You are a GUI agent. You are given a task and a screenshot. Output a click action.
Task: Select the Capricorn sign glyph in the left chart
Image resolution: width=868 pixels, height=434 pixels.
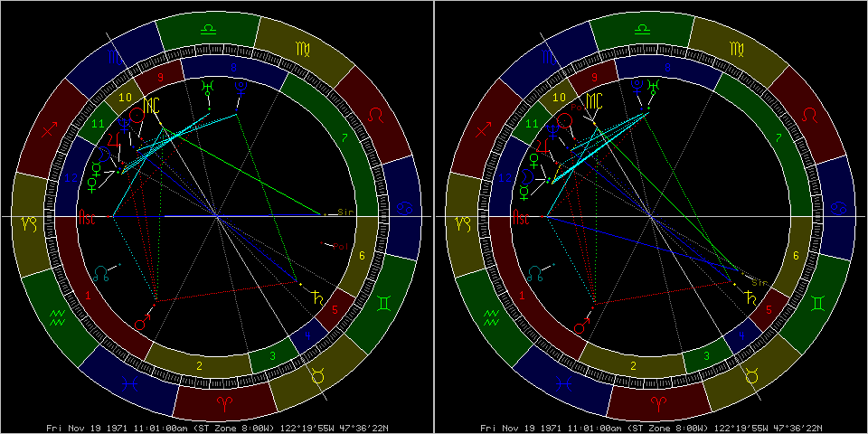pos(27,222)
